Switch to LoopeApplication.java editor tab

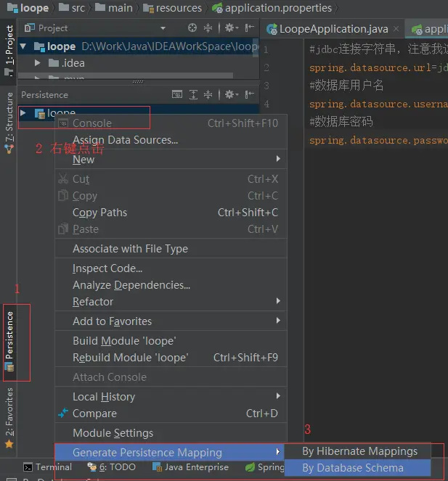333,29
